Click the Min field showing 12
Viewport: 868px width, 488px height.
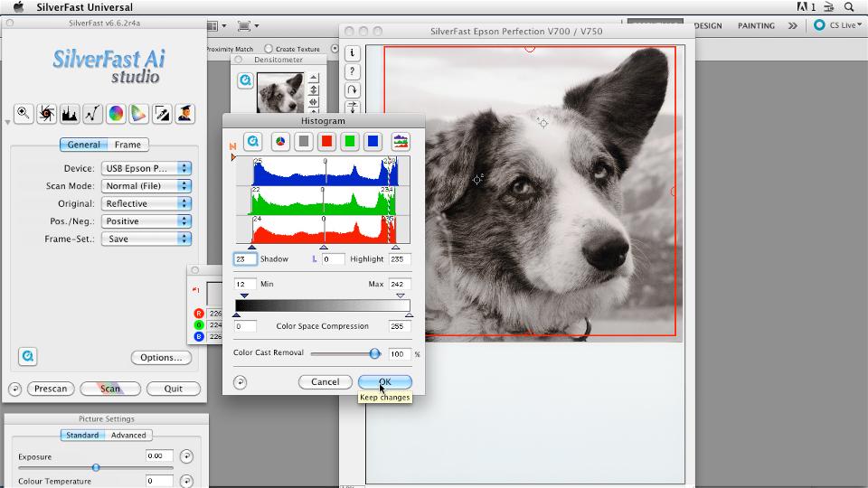(245, 284)
